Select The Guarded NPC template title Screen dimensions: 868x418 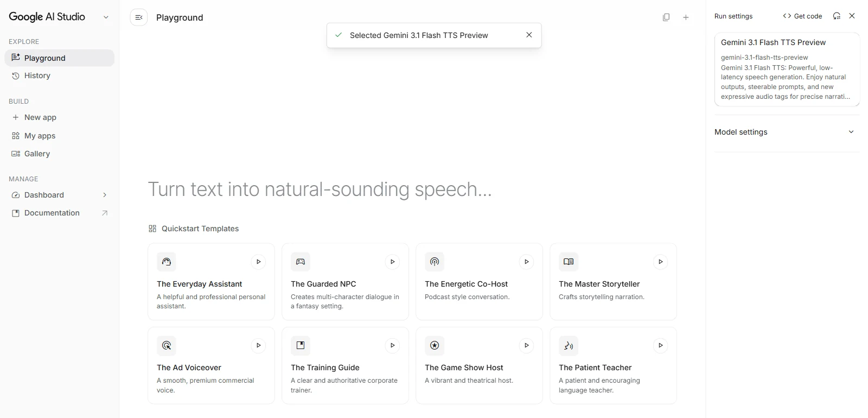pyautogui.click(x=323, y=284)
